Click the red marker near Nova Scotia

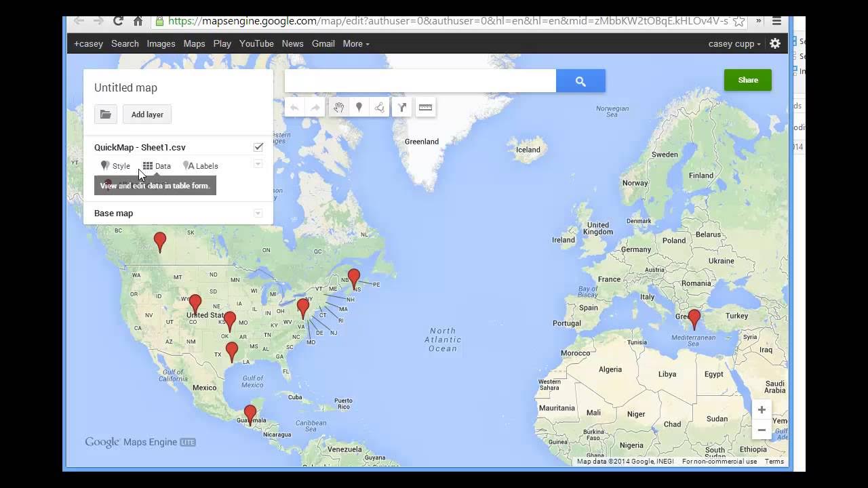(x=354, y=278)
